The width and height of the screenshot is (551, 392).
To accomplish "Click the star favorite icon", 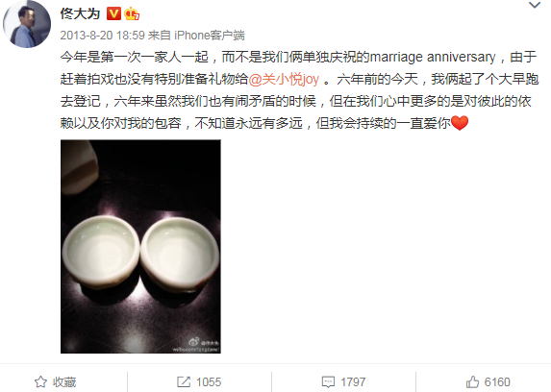I will 40,381.
